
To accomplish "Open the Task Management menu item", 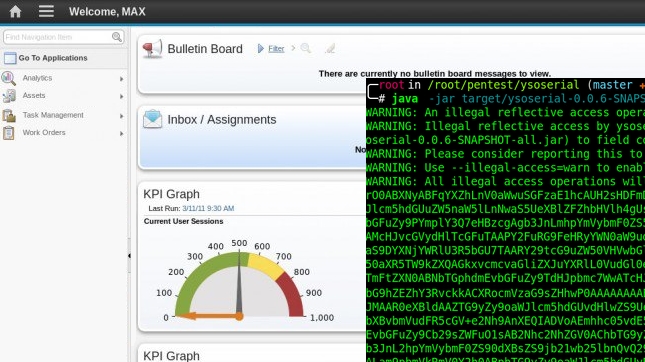I will point(53,115).
